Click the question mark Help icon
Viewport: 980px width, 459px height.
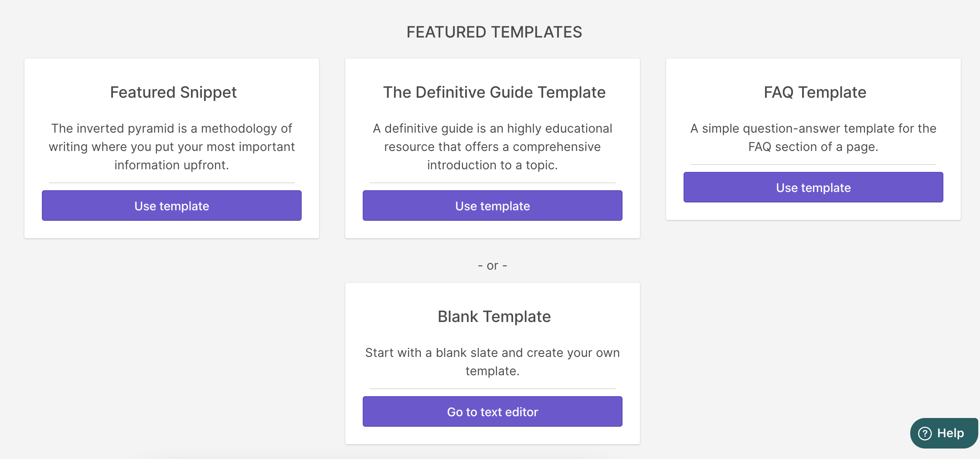(925, 433)
